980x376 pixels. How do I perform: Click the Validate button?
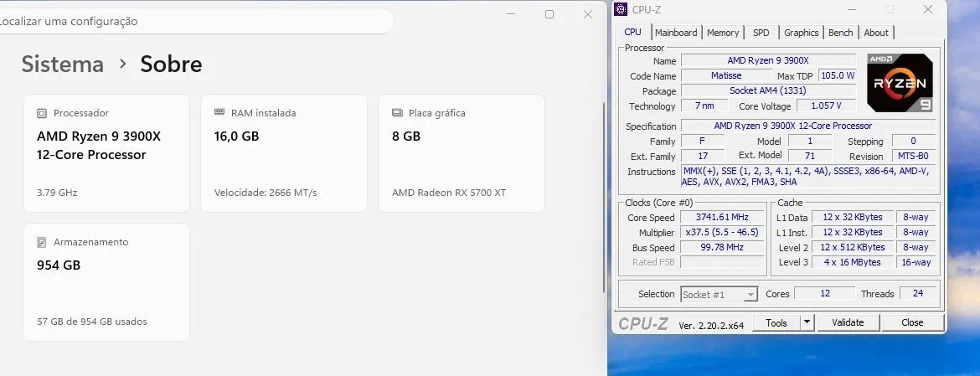coord(848,323)
